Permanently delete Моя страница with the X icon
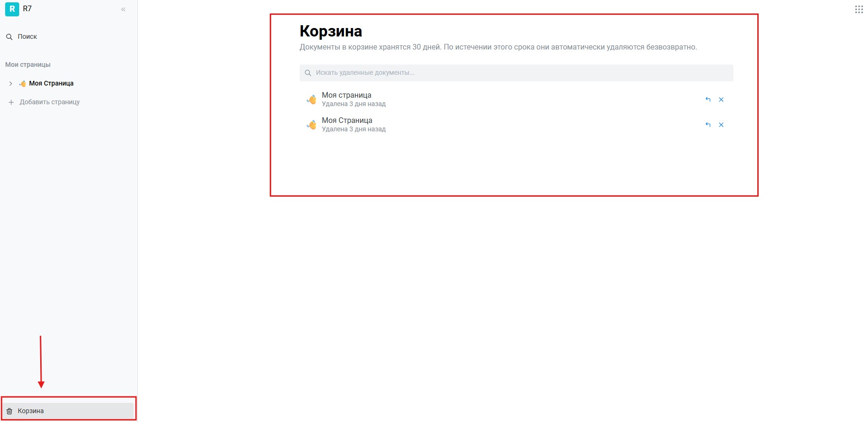 point(721,100)
